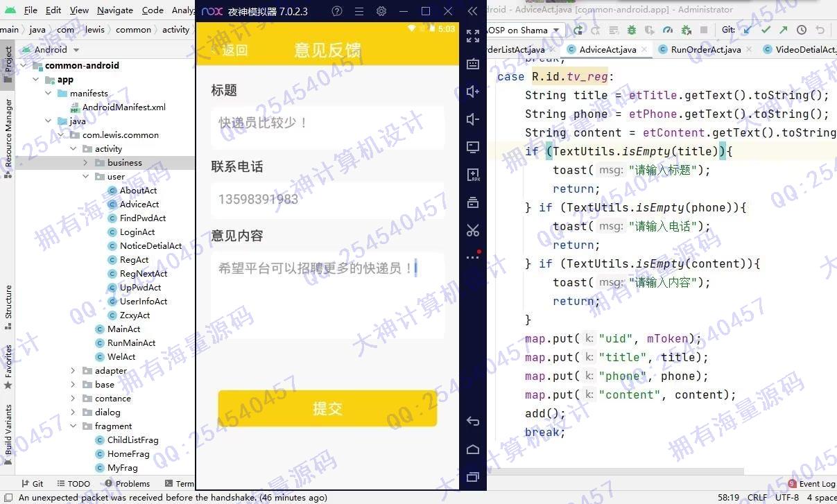This screenshot has height=504, width=837.
Task: Click the activity breadcrumb item
Action: click(x=175, y=30)
